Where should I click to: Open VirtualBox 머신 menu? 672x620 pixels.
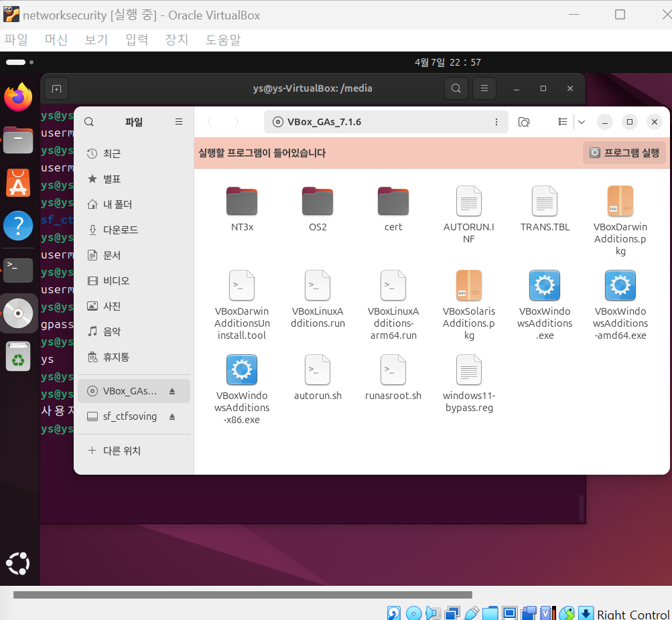[56, 40]
